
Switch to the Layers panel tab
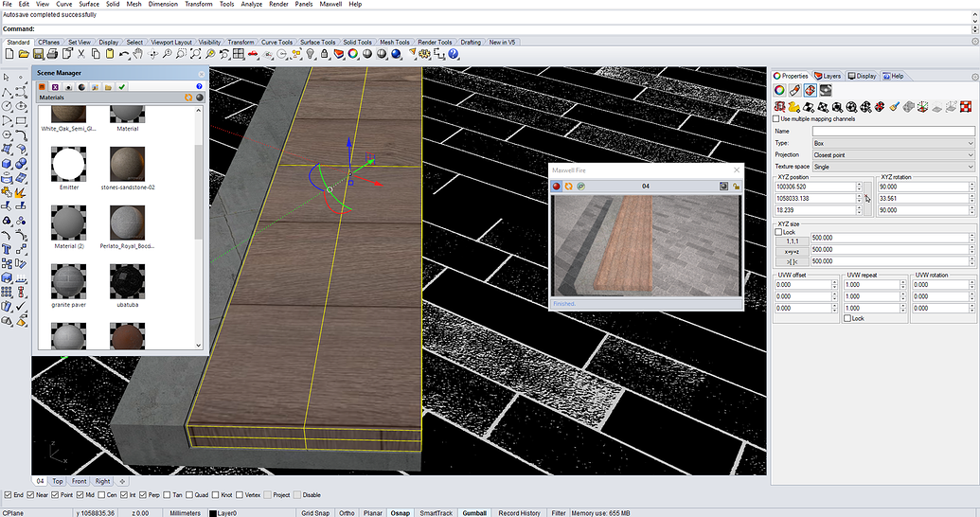click(x=828, y=76)
